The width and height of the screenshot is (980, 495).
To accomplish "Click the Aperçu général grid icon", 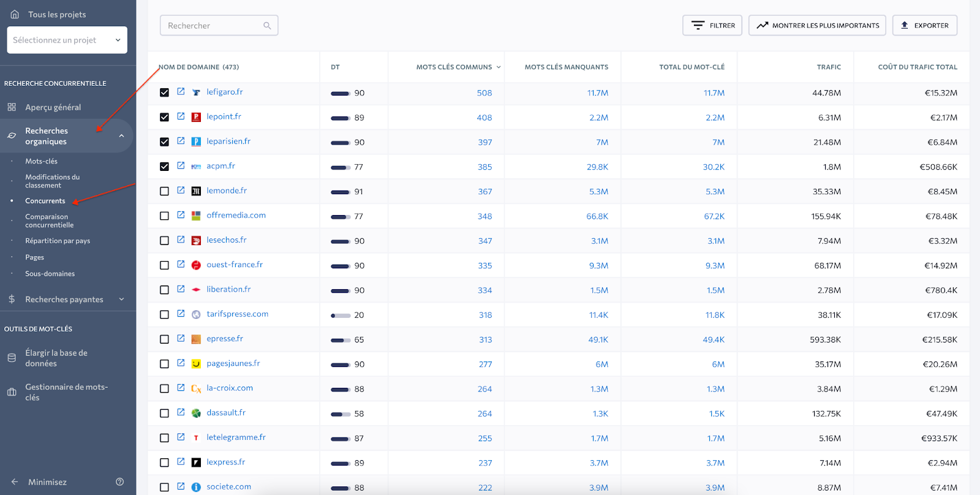I will click(x=12, y=107).
